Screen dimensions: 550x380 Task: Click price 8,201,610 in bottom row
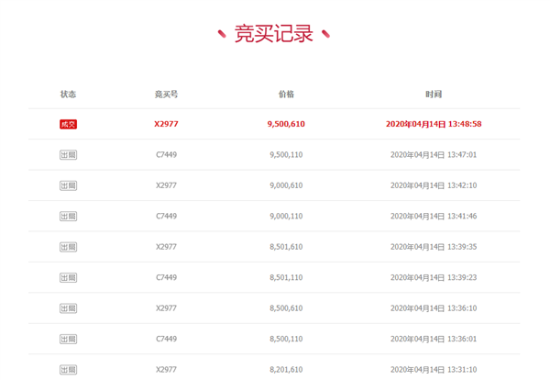[286, 369]
